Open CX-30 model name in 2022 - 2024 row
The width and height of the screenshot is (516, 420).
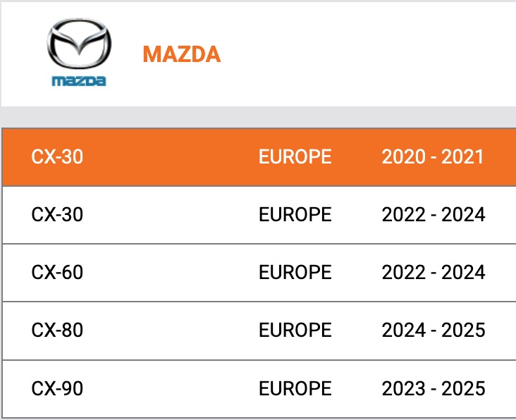pos(57,214)
